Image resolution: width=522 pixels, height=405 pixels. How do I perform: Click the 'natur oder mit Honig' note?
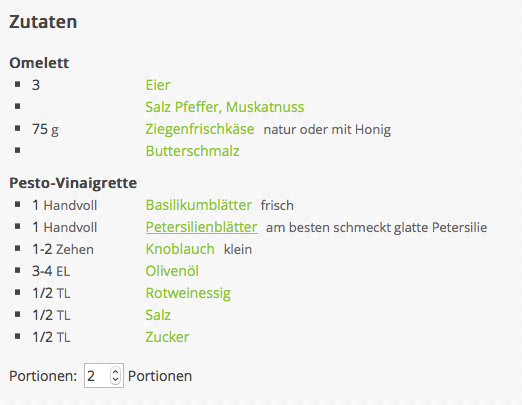[x=327, y=129]
